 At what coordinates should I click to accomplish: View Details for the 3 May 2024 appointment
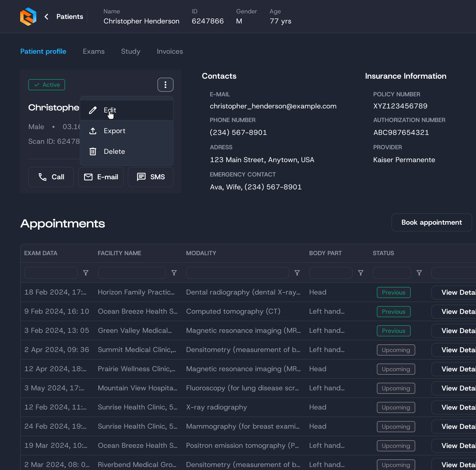(x=454, y=388)
